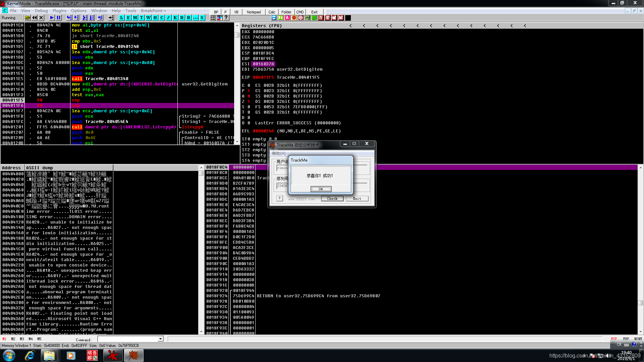Open the File menu

click(x=13, y=11)
